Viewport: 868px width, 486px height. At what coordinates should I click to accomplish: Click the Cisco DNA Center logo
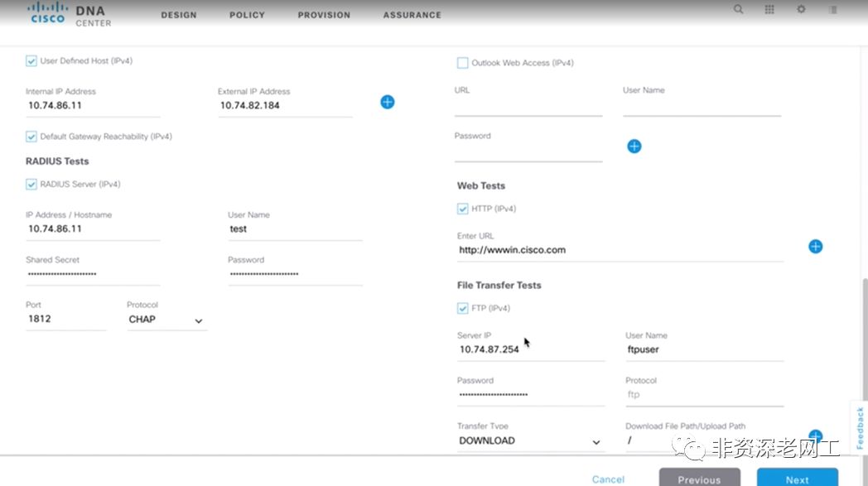[x=70, y=14]
